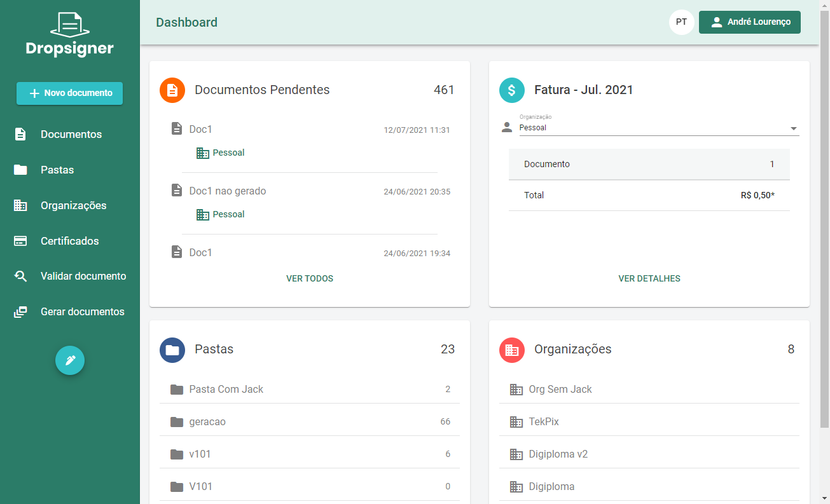The height and width of the screenshot is (504, 830).
Task: Switch language with the PT circle
Action: pos(681,22)
